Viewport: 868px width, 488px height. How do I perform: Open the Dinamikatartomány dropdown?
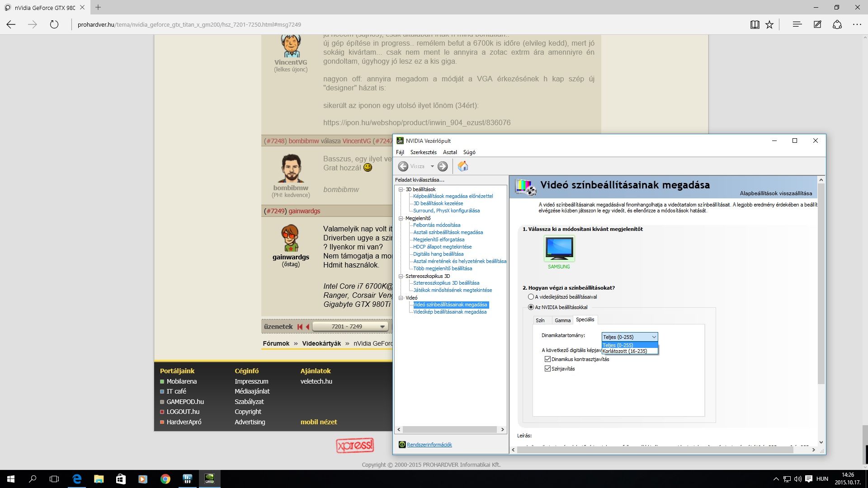point(630,337)
